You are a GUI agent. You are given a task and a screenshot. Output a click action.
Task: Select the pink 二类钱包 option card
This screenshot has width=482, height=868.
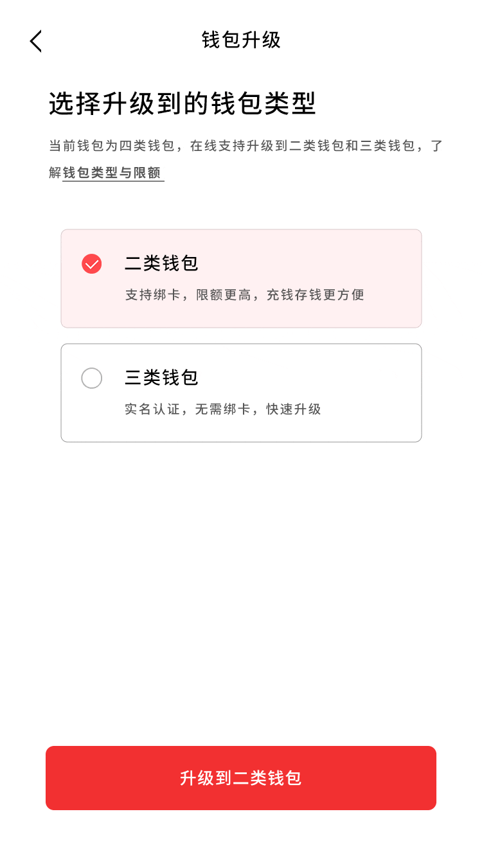click(x=241, y=278)
